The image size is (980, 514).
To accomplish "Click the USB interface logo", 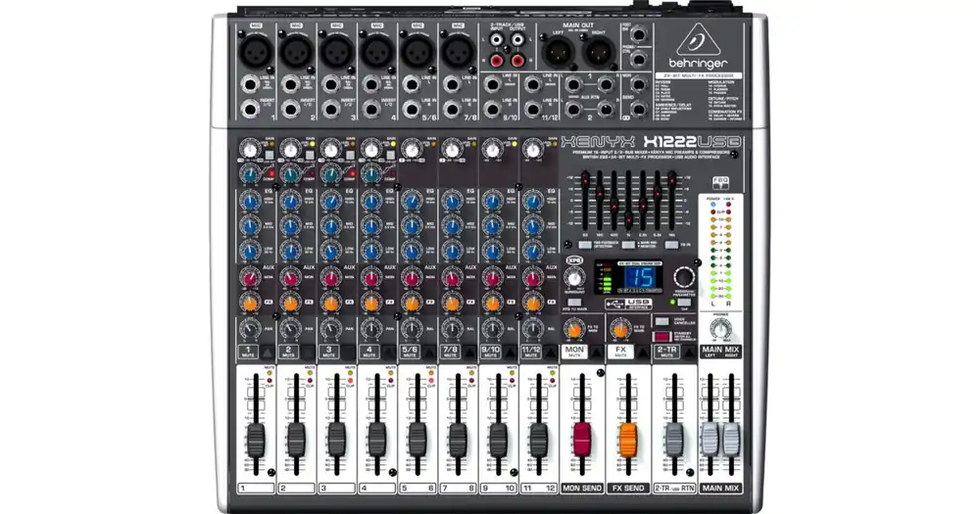I will [x=629, y=304].
